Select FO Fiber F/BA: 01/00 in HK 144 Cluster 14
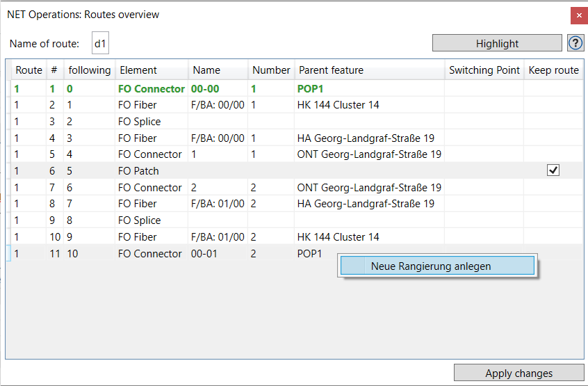Image resolution: width=588 pixels, height=386 pixels. click(x=297, y=236)
